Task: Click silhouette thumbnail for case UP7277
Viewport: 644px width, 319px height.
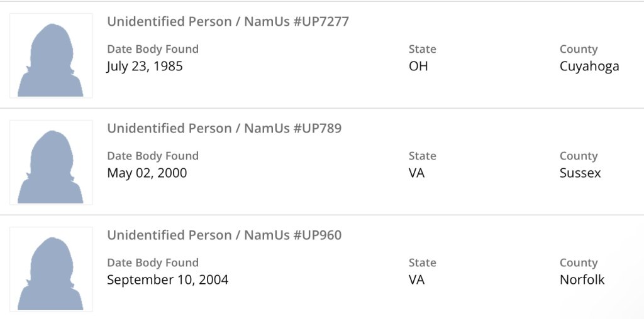Action: pyautogui.click(x=51, y=56)
